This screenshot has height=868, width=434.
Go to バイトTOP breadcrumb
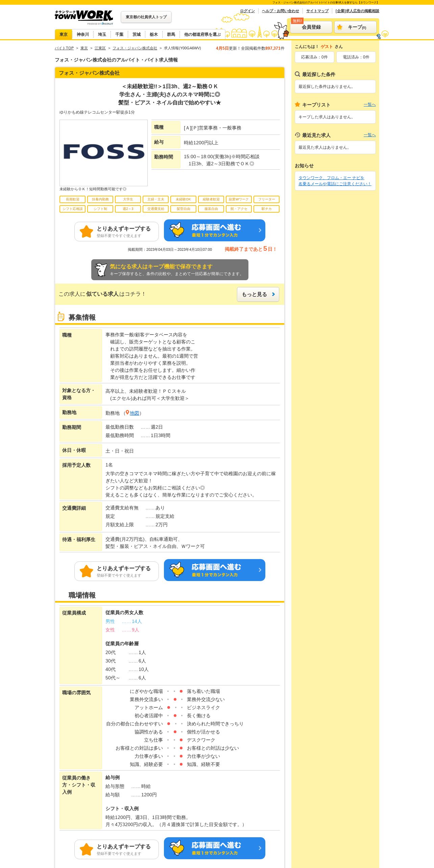(64, 48)
